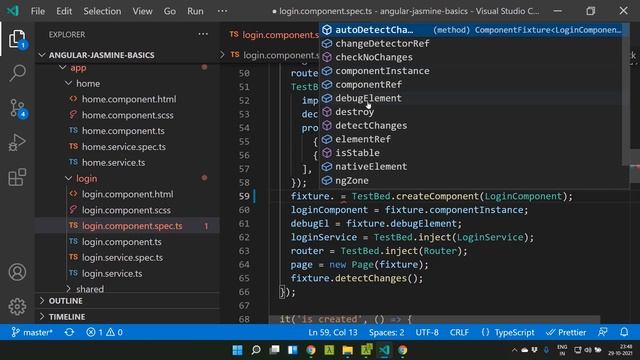Image resolution: width=640 pixels, height=360 pixels.
Task: Click the Prettier status item
Action: pyautogui.click(x=566, y=332)
